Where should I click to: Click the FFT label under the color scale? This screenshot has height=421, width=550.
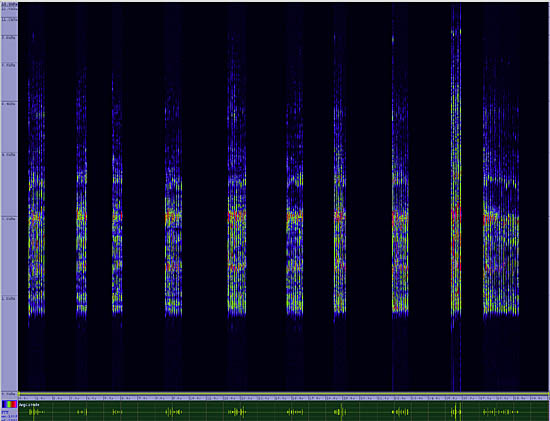click(x=5, y=413)
